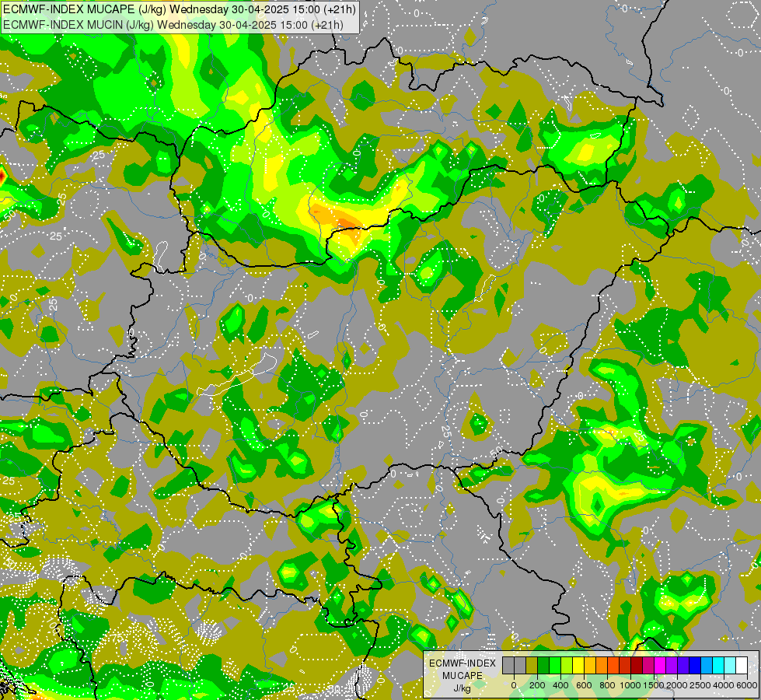Choose the amber-gold legend swatch
Viewport: 761px width, 700px height.
click(x=590, y=665)
